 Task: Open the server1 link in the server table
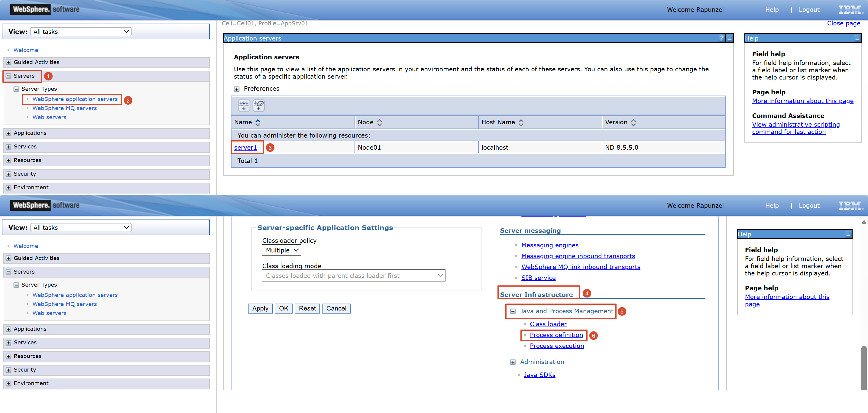(x=245, y=148)
